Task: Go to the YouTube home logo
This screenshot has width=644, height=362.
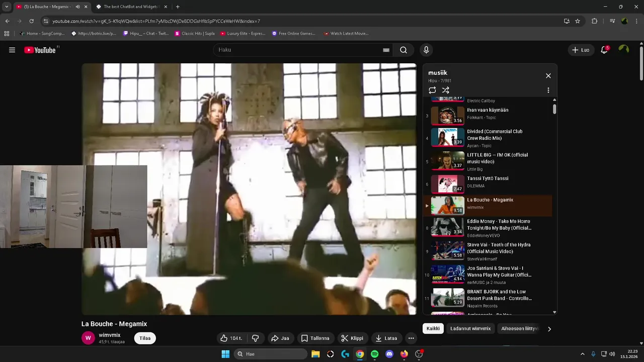Action: pos(41,50)
